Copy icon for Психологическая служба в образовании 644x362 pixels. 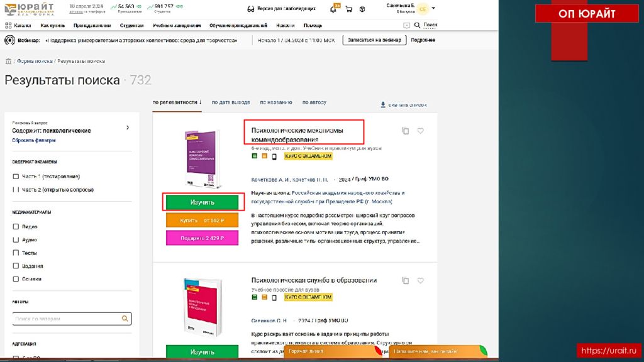pyautogui.click(x=406, y=281)
